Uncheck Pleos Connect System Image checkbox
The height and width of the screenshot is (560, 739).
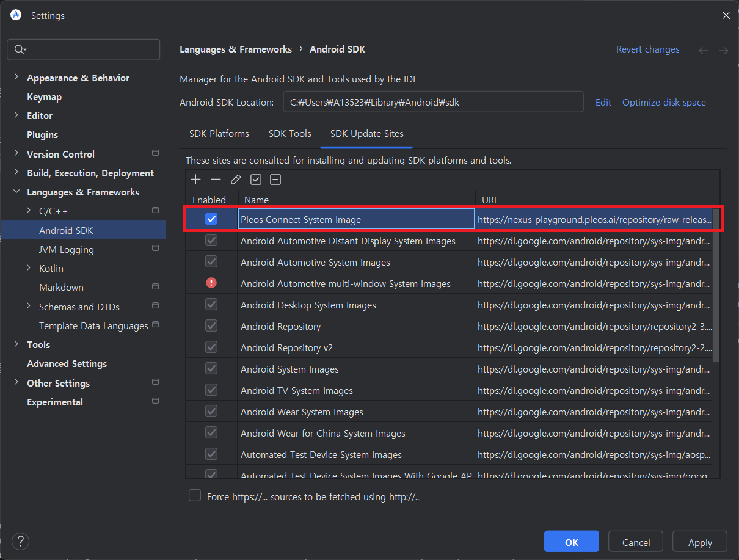click(x=211, y=219)
